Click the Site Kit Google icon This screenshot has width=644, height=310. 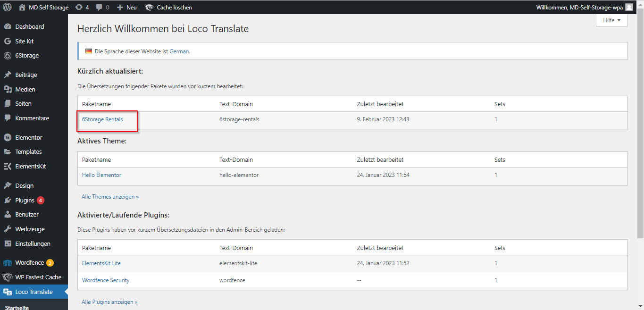8,41
